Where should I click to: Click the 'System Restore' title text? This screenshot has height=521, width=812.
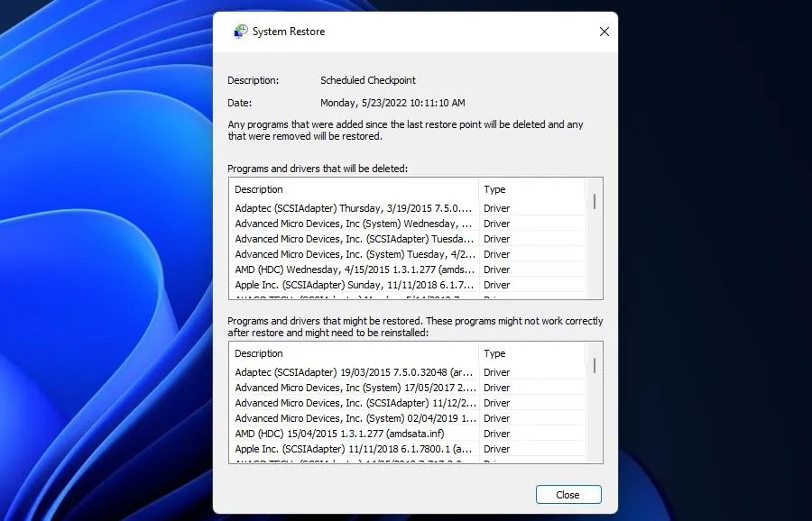coord(289,32)
